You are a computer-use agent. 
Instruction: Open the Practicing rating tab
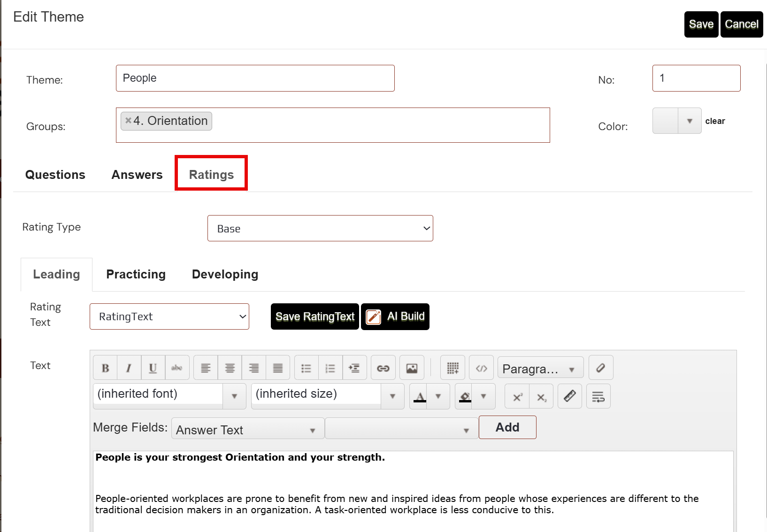(x=136, y=274)
